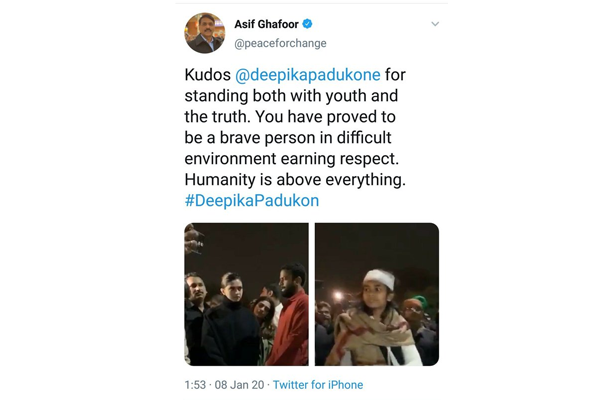This screenshot has height=400, width=600.
Task: Open the #DeepikaPadukon hashtag
Action: coord(252,201)
